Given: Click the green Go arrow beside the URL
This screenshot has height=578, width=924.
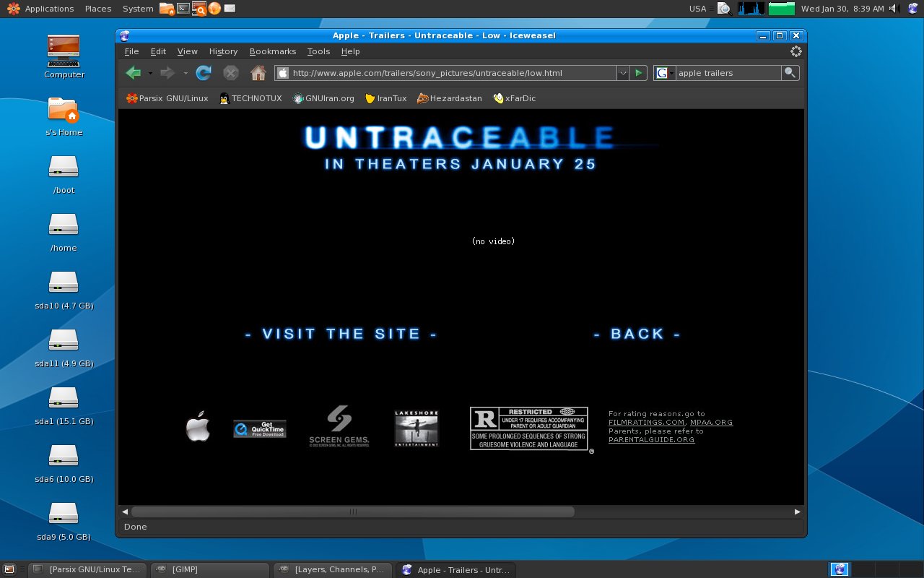Looking at the screenshot, I should point(638,73).
